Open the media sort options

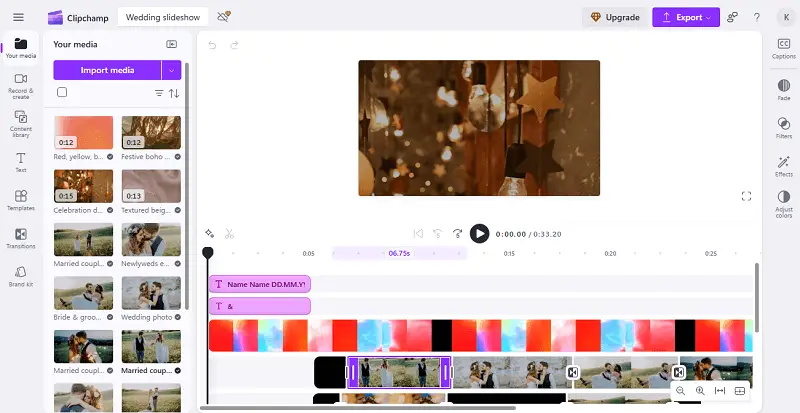(x=174, y=93)
